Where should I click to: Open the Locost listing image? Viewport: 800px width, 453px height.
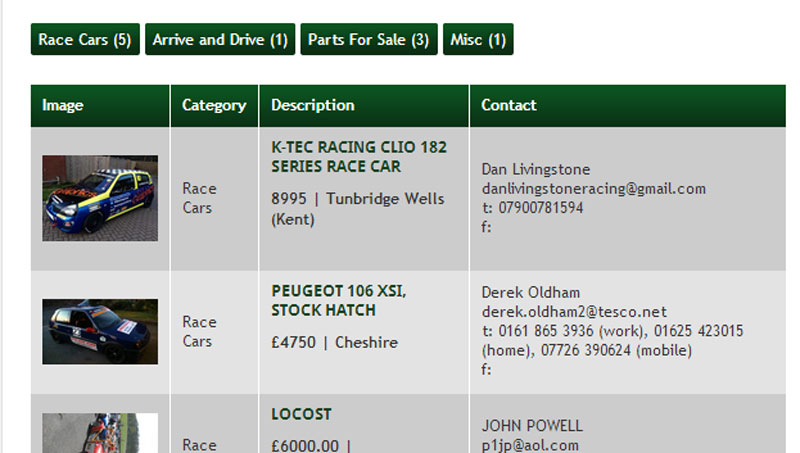[x=100, y=433]
